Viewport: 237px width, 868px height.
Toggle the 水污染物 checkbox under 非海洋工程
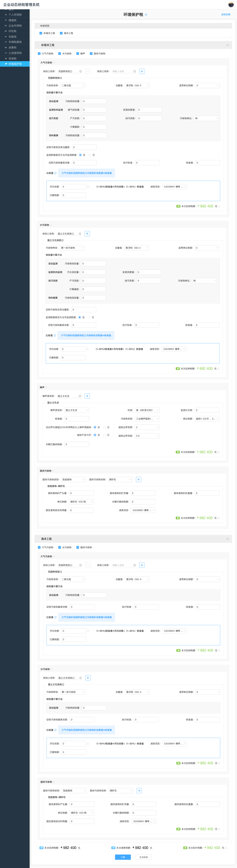(x=59, y=54)
